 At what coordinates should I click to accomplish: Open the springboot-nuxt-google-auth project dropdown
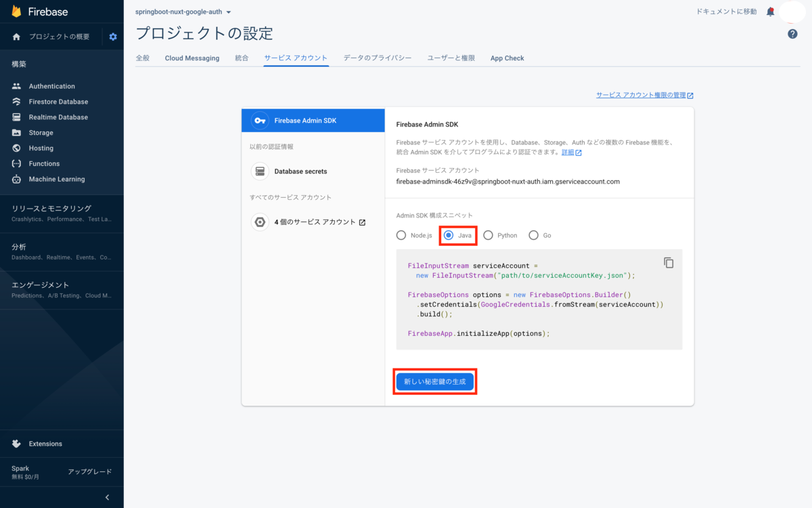[x=183, y=12]
